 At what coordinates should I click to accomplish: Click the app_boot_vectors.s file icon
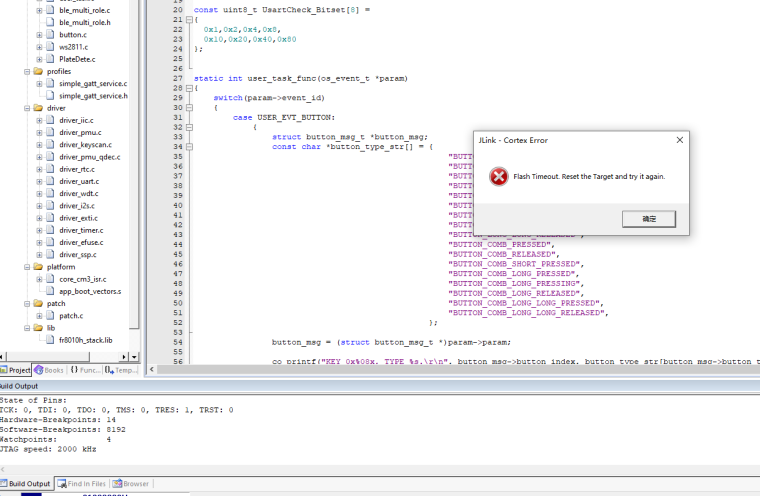[50, 291]
